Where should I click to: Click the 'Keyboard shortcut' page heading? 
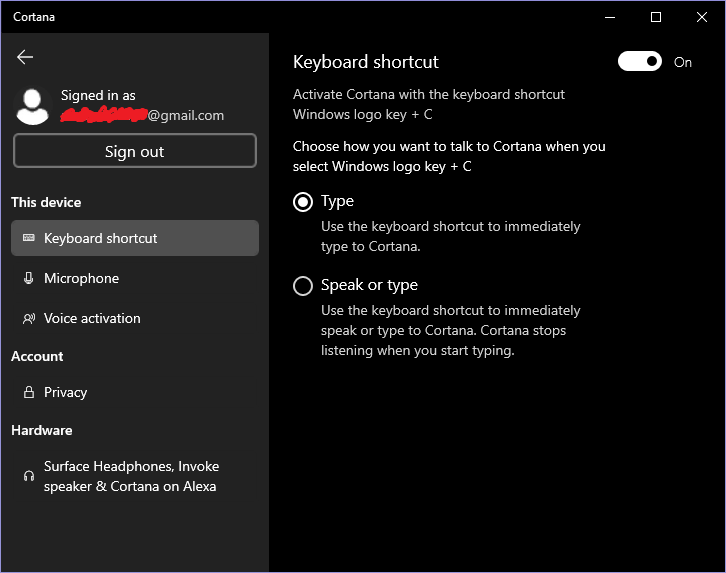click(366, 62)
